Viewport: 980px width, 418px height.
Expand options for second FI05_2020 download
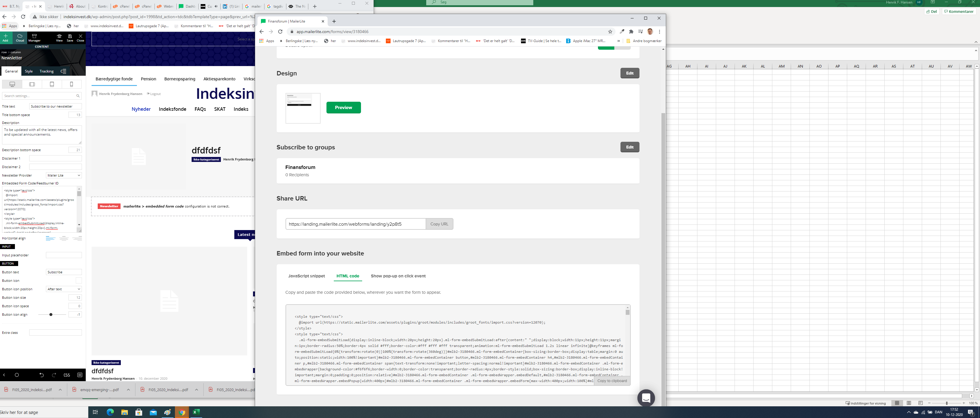[196, 389]
